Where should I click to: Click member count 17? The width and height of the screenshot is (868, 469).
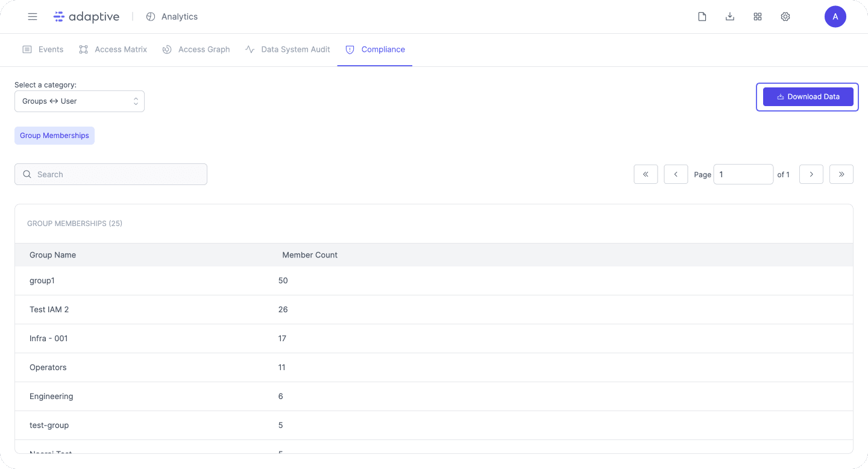(282, 339)
